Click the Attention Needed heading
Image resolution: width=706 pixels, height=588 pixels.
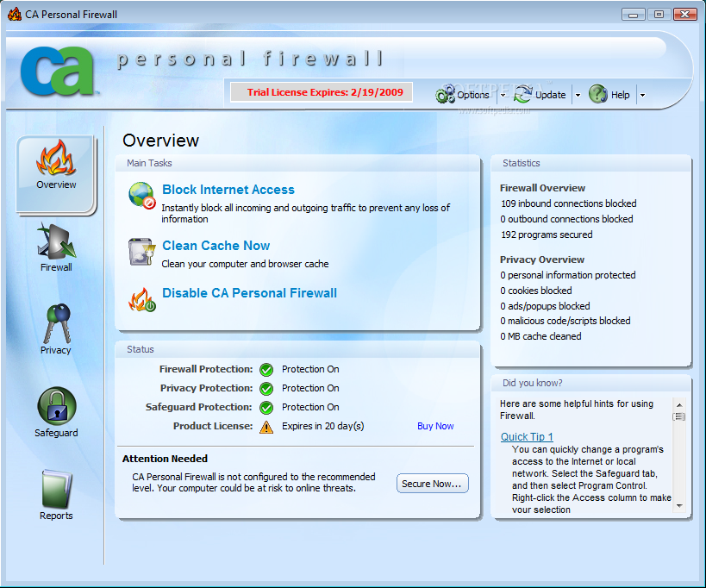click(x=165, y=459)
